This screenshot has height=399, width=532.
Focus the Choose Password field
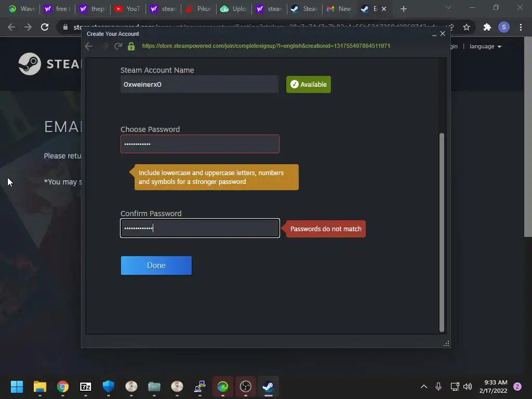200,144
